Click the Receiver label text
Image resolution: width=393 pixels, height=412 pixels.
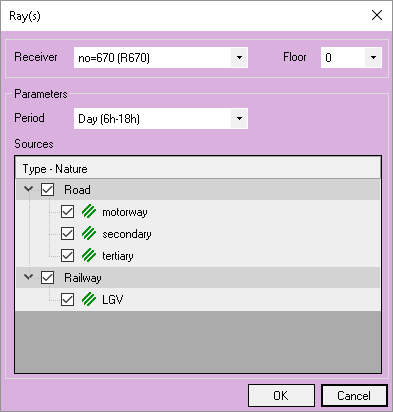[x=36, y=57]
